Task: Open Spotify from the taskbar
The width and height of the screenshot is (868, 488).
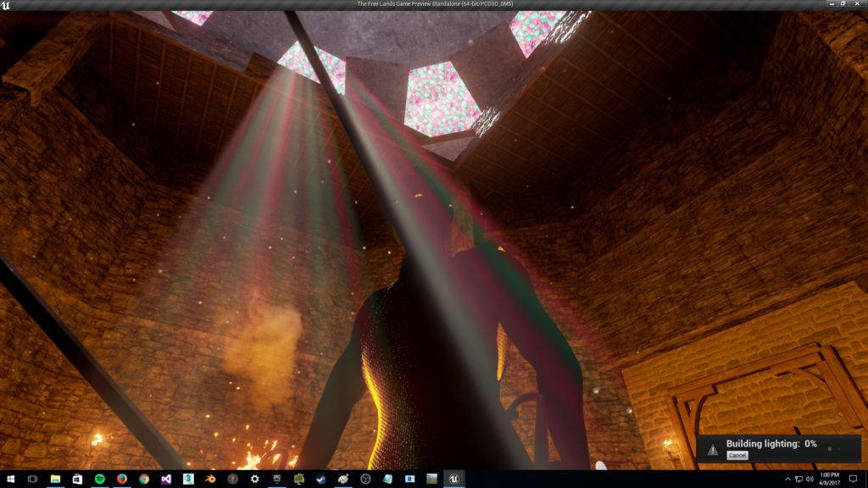Action: (100, 480)
